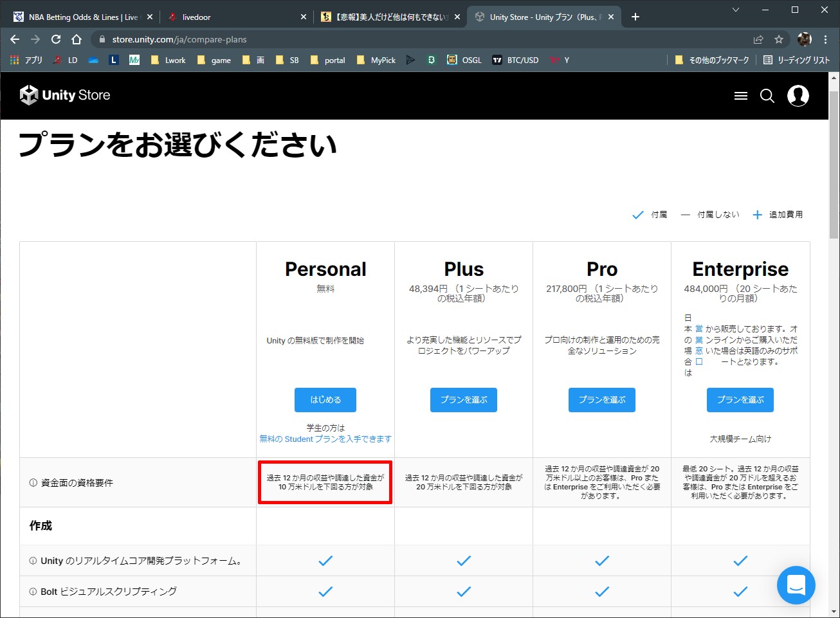Click はじめる button for Personal plan
The width and height of the screenshot is (840, 618).
click(x=325, y=400)
